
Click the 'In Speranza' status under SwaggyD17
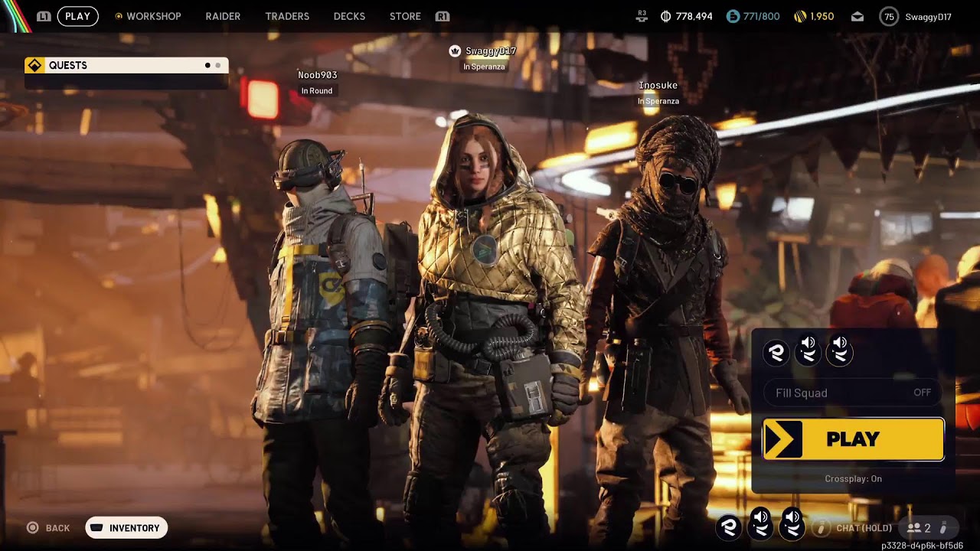pyautogui.click(x=484, y=67)
